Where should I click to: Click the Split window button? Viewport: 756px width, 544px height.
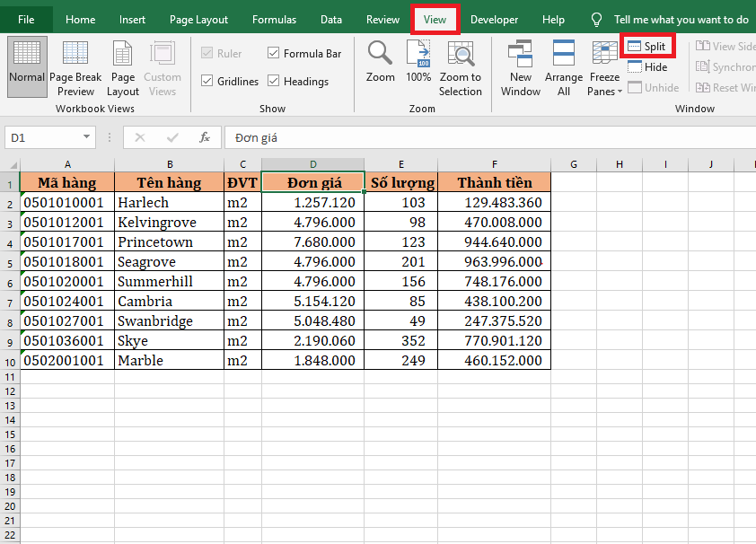pos(647,46)
